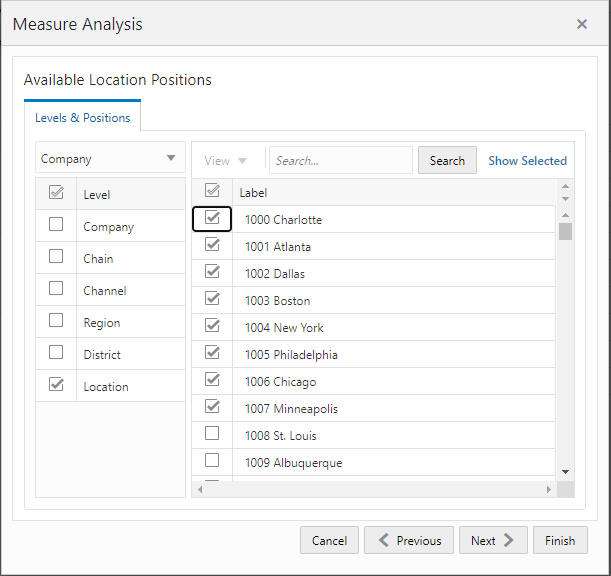Image resolution: width=611 pixels, height=576 pixels.
Task: Click the Company level name
Action: tap(109, 227)
